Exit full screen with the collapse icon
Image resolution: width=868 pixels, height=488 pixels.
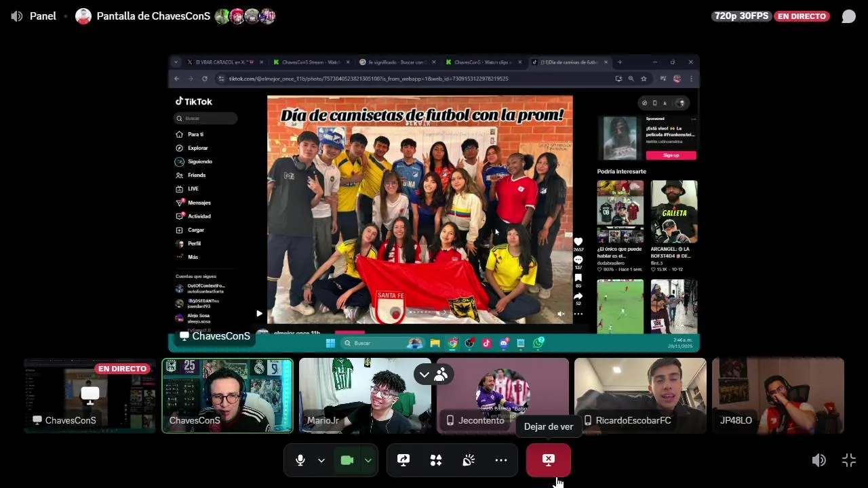point(849,460)
